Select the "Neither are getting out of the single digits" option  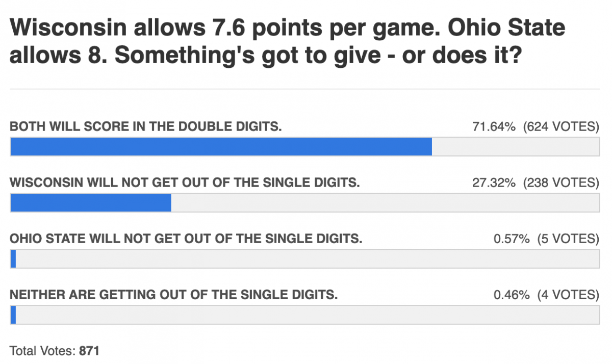tap(174, 294)
